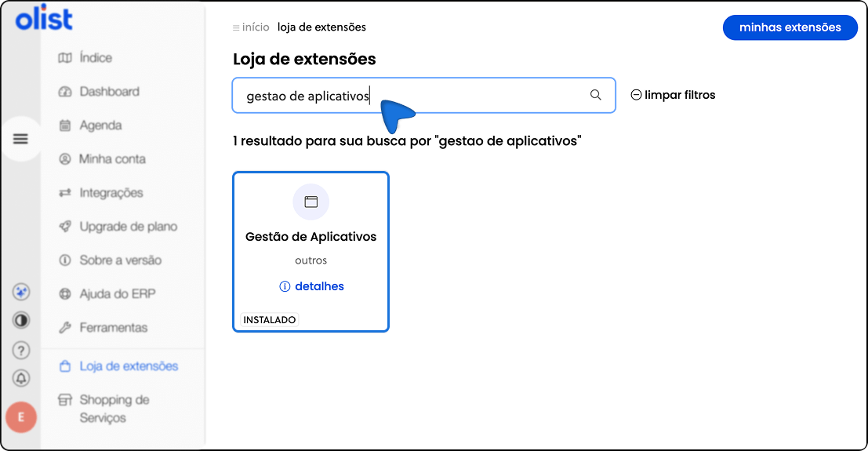The height and width of the screenshot is (451, 868).
Task: Toggle the dark mode contrast icon
Action: pos(21,321)
